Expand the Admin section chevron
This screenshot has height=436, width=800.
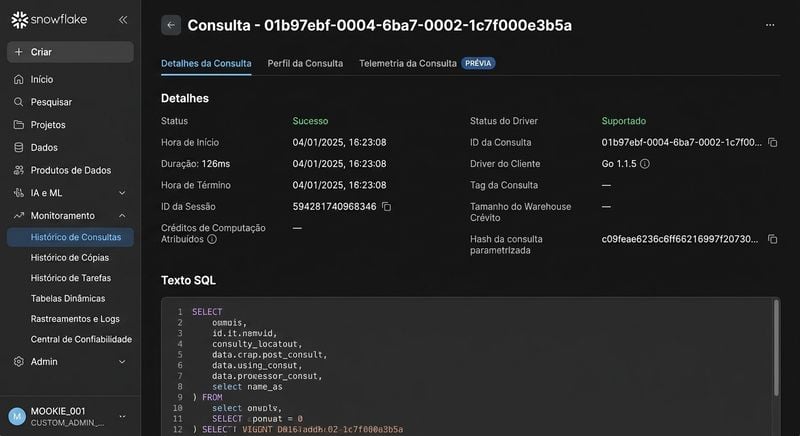point(122,362)
